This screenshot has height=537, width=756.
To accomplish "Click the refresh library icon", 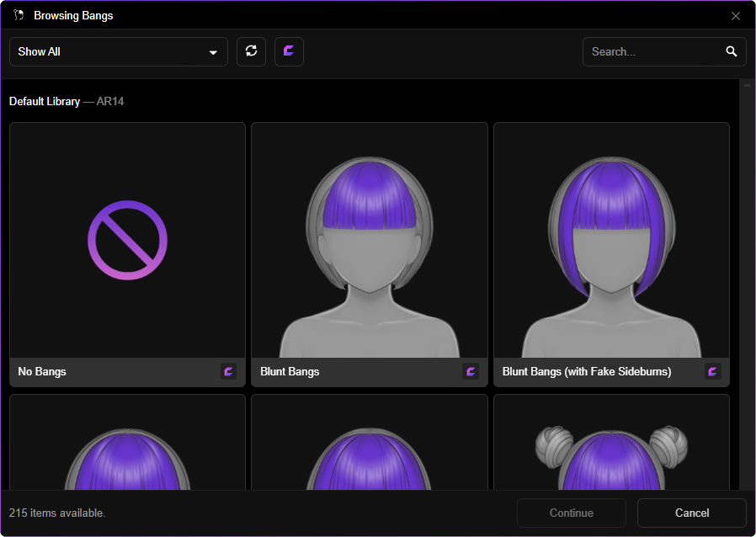I will pyautogui.click(x=251, y=51).
